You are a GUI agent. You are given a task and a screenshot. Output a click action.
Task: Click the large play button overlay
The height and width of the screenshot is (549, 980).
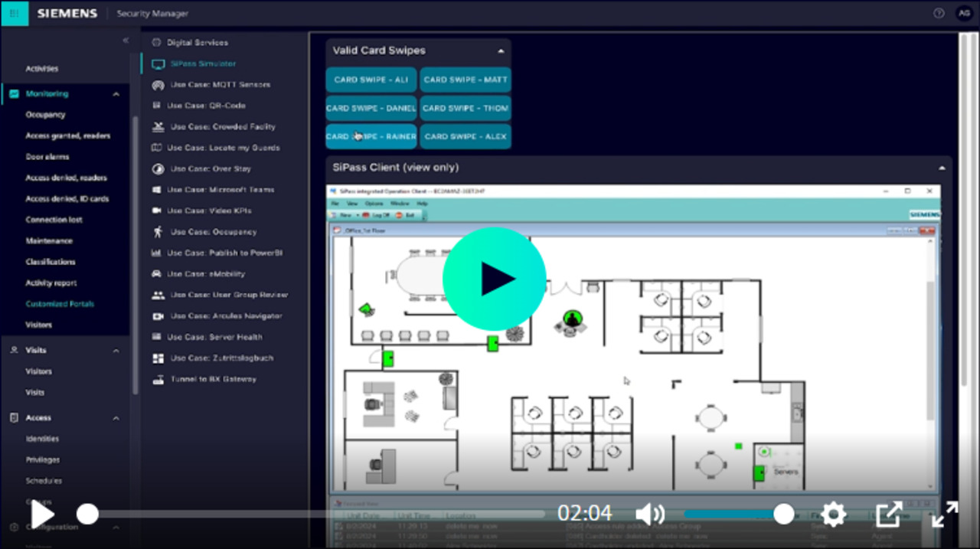pyautogui.click(x=494, y=279)
